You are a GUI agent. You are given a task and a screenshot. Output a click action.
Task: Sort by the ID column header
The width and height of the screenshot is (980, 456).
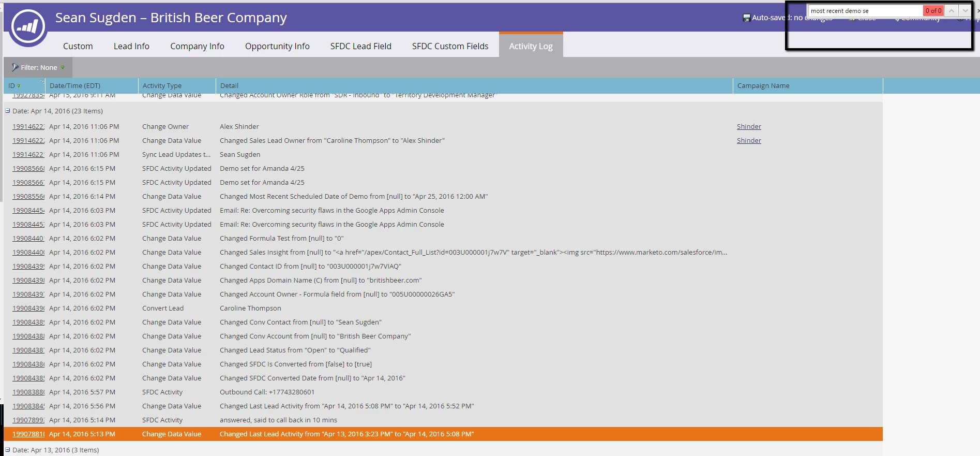(24, 85)
